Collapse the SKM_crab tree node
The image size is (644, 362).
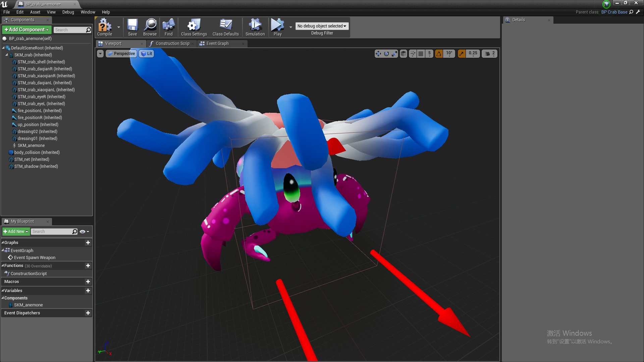[7, 55]
